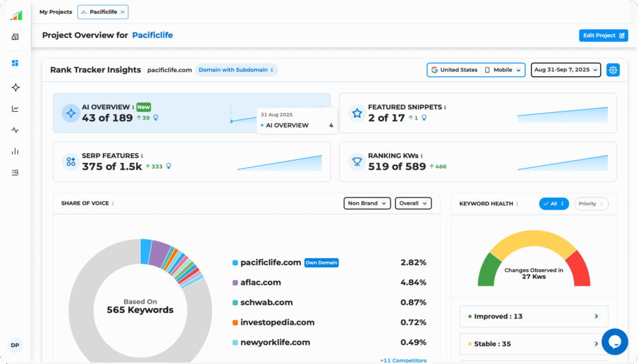Open the search list icon in sidebar
The width and height of the screenshot is (638, 364).
15,172
